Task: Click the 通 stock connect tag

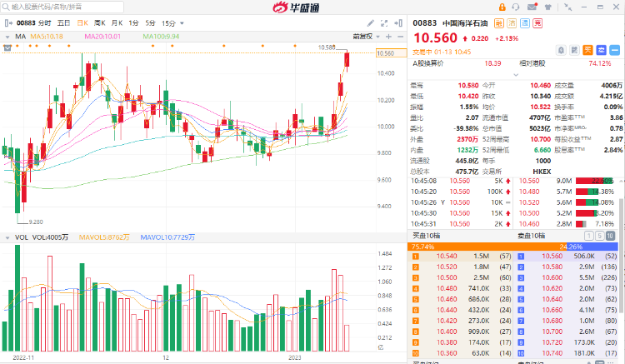Action: click(x=525, y=23)
